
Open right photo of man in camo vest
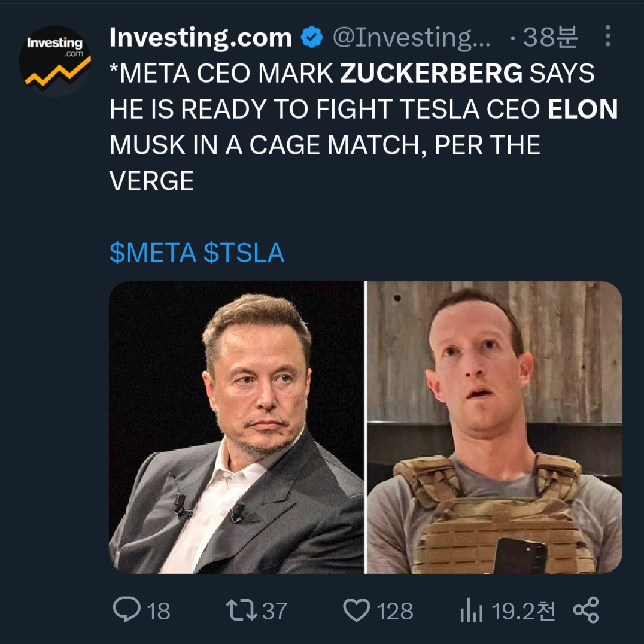click(494, 427)
